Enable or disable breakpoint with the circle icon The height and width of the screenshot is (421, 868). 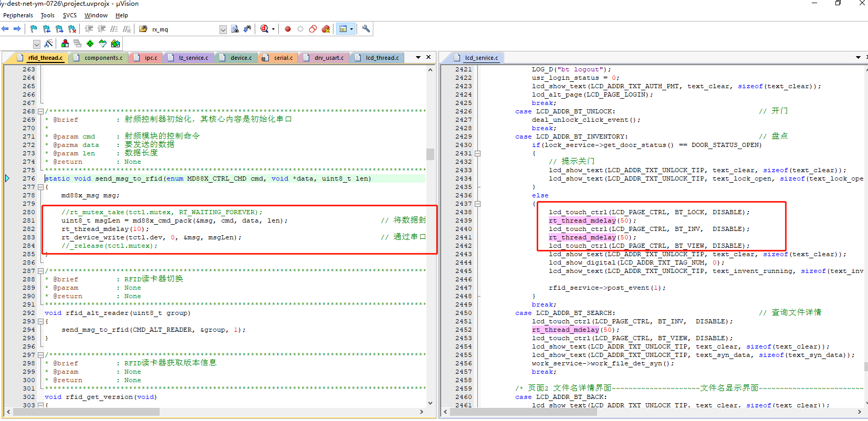pos(300,29)
